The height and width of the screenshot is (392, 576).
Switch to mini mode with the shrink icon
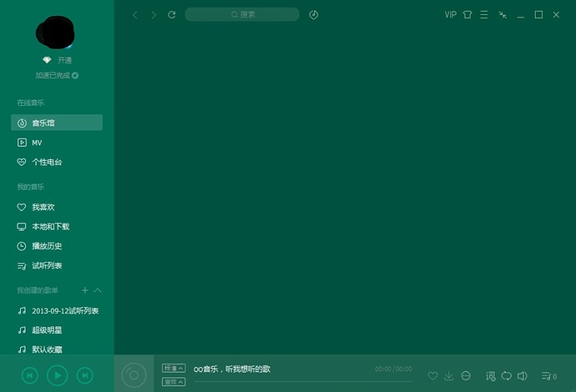tap(503, 15)
